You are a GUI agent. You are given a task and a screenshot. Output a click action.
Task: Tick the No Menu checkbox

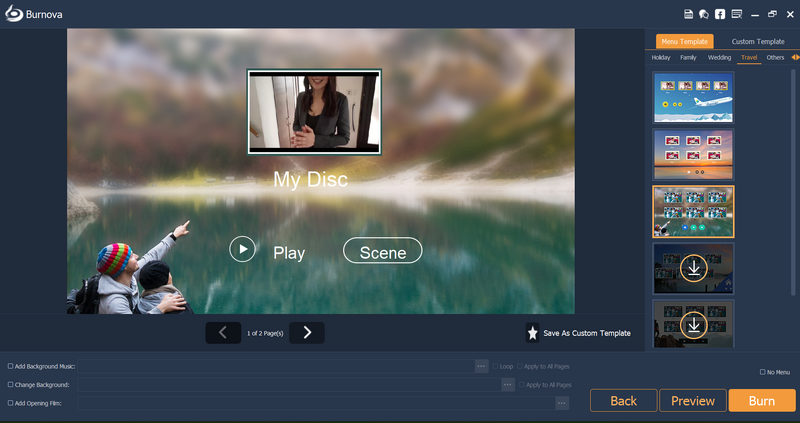(763, 372)
